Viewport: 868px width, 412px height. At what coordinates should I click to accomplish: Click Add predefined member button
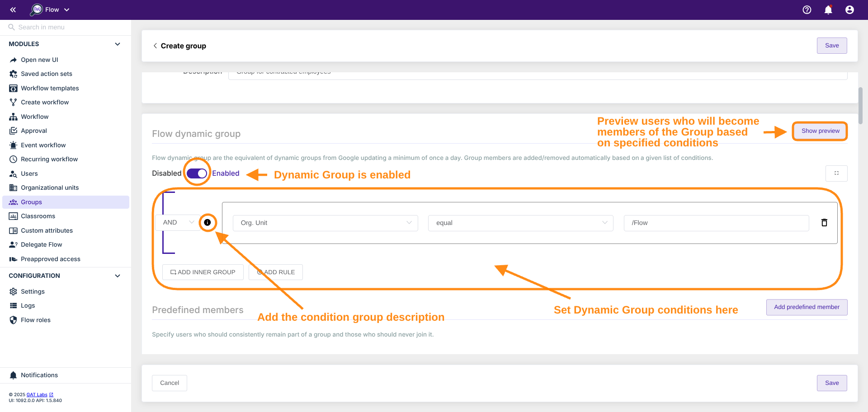point(807,307)
